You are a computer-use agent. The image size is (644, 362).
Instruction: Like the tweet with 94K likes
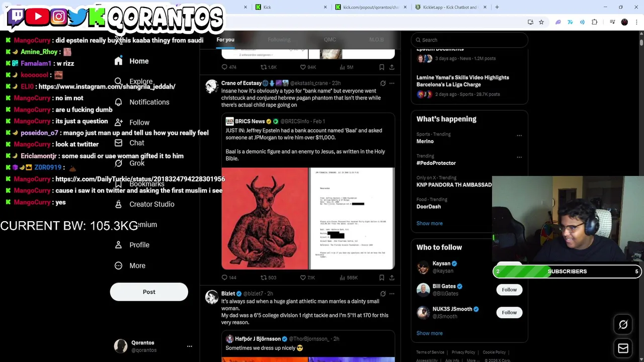click(307, 67)
